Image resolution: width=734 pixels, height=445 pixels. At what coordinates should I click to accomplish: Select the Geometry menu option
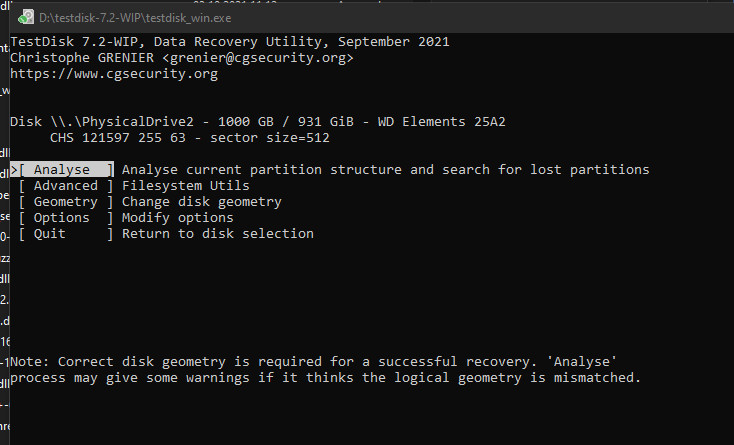(x=66, y=202)
